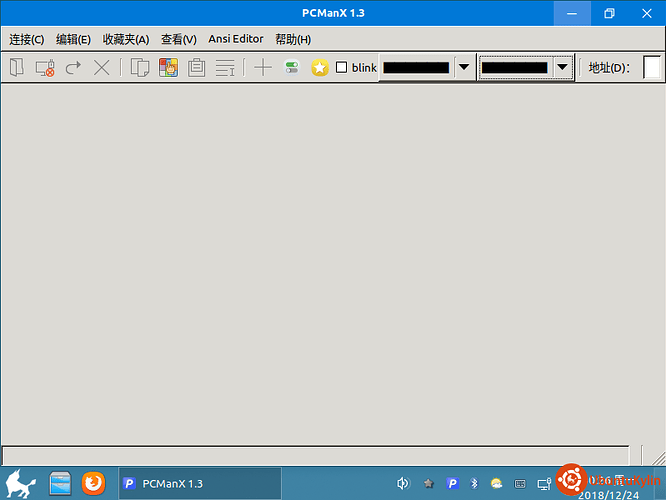The width and height of the screenshot is (666, 500).
Task: Click the reconnect curved arrow icon
Action: tap(73, 68)
